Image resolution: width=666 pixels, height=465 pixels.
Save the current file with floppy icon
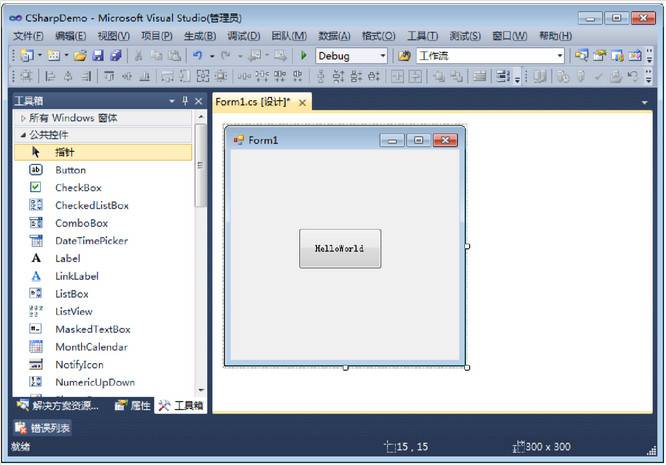coord(98,56)
